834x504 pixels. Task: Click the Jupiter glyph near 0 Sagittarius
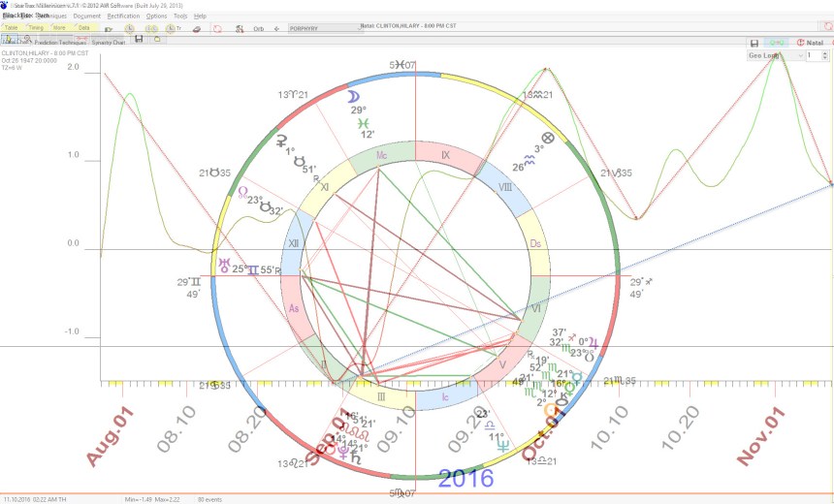pos(593,343)
